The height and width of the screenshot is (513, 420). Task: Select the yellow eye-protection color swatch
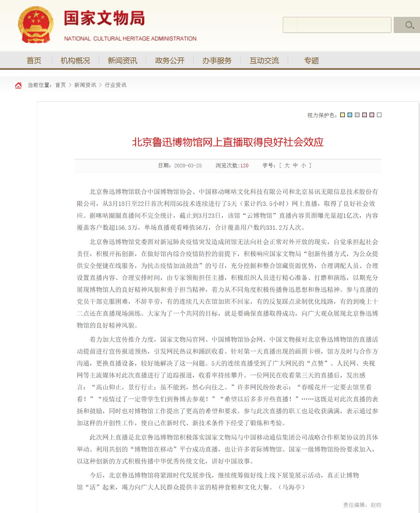pyautogui.click(x=343, y=115)
